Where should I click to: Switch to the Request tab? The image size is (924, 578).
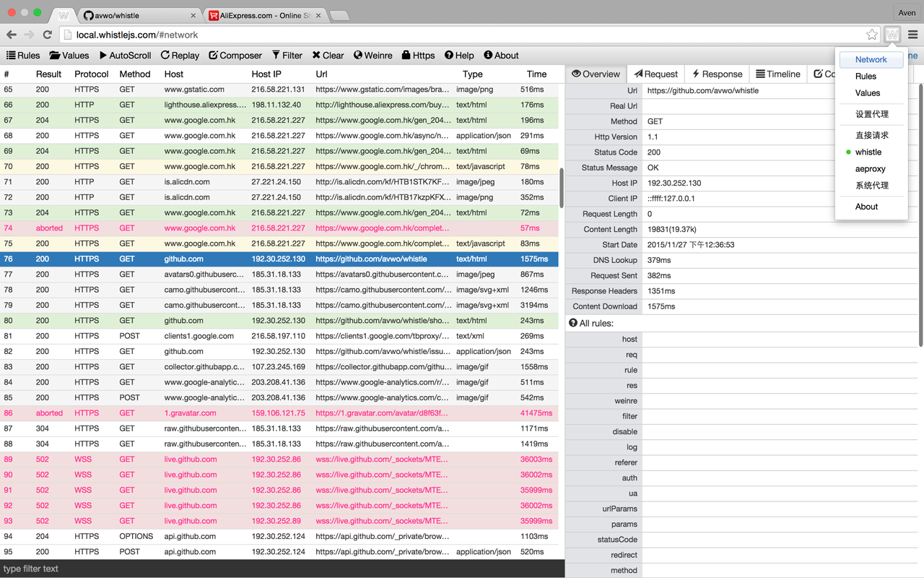655,74
